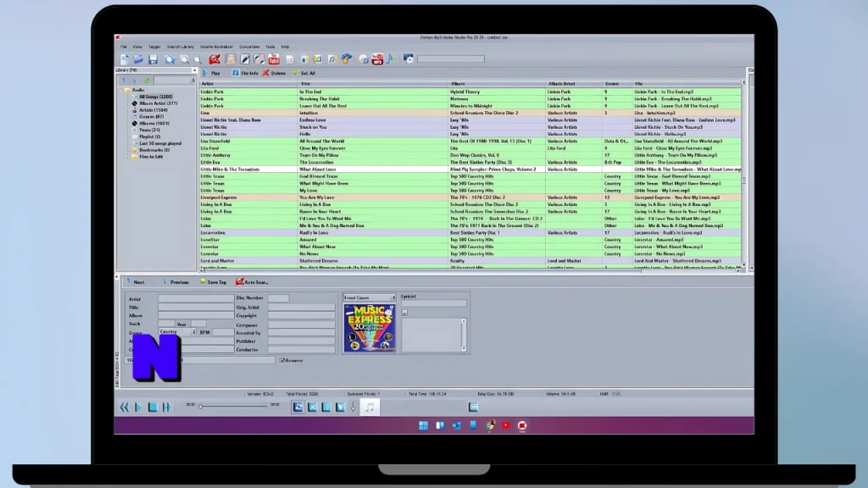Click the CD disc toolbar icon

click(x=363, y=59)
